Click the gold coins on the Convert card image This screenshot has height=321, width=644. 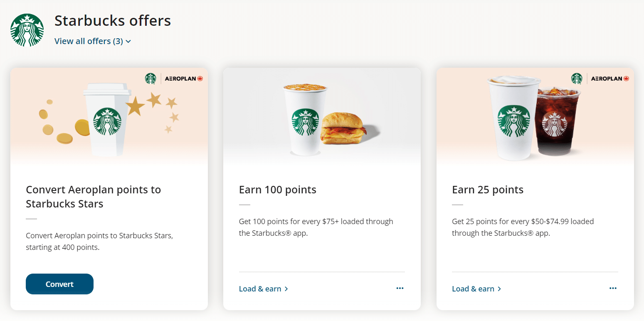62,129
